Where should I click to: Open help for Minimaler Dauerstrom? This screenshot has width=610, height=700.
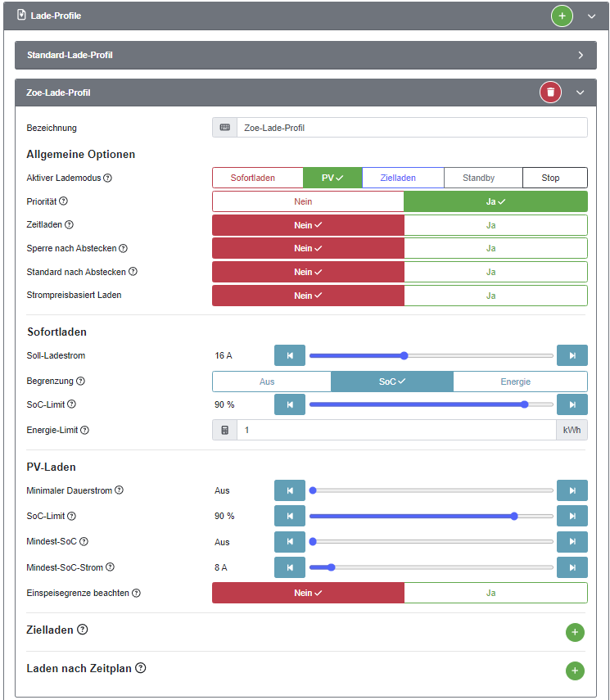[x=119, y=490]
